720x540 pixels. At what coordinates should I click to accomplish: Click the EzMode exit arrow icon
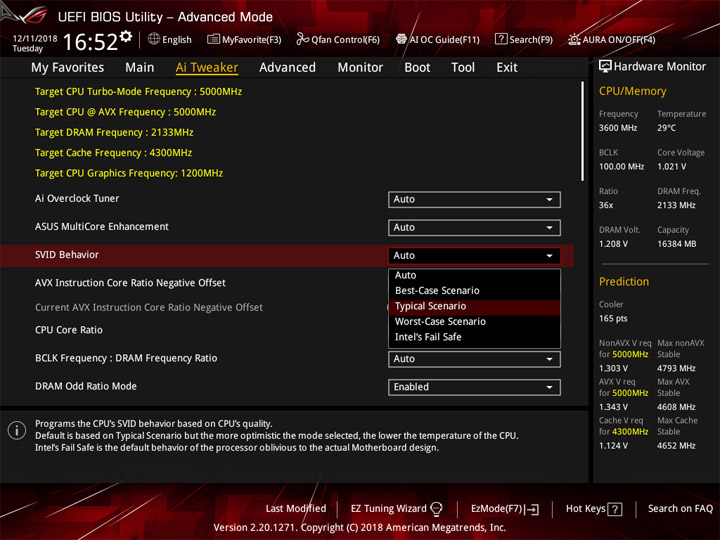tap(532, 509)
